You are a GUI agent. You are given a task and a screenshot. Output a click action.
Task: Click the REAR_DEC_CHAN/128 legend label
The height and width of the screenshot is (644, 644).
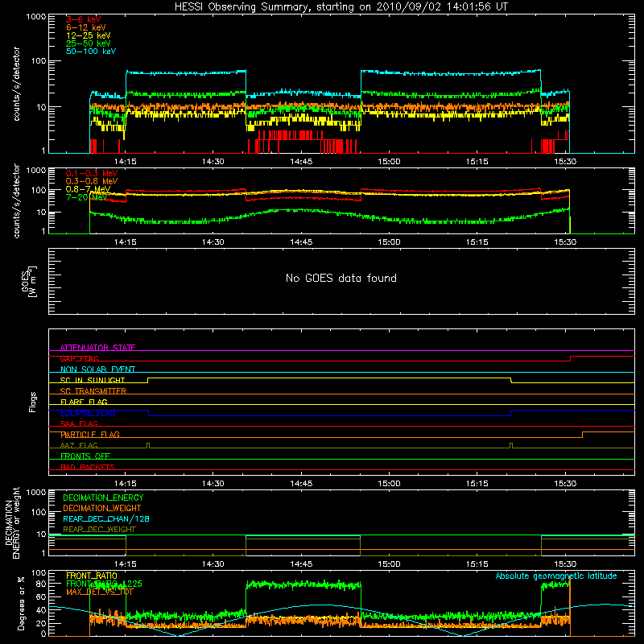coord(106,519)
